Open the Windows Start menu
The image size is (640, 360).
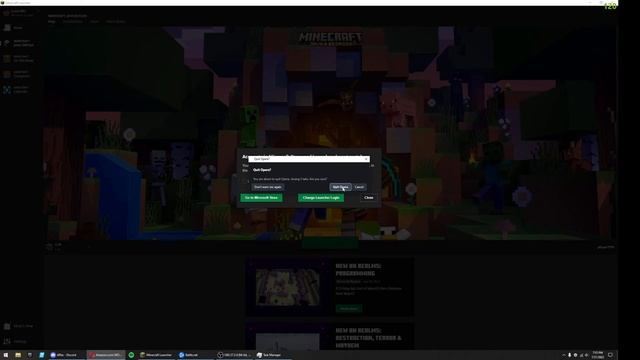tap(6, 355)
